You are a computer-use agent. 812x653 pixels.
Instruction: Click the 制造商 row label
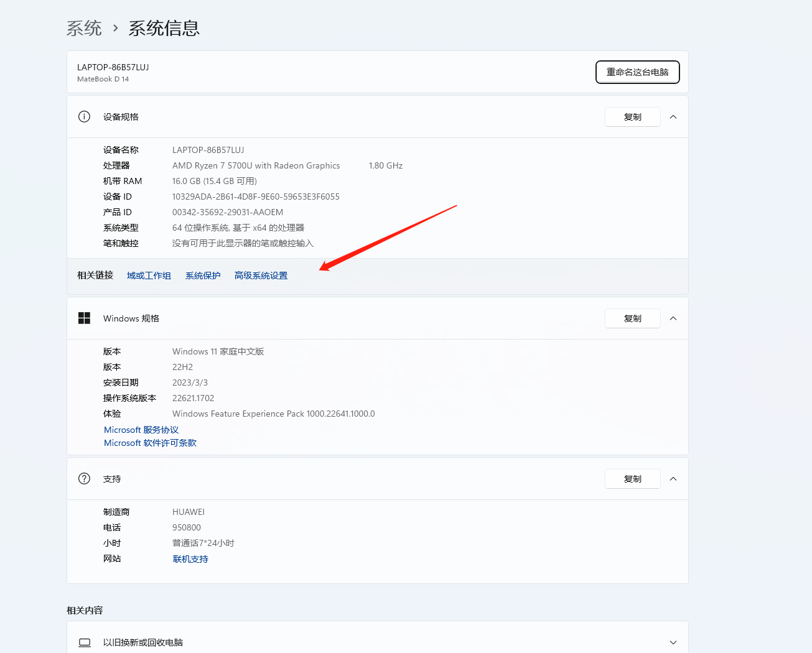[x=117, y=512]
